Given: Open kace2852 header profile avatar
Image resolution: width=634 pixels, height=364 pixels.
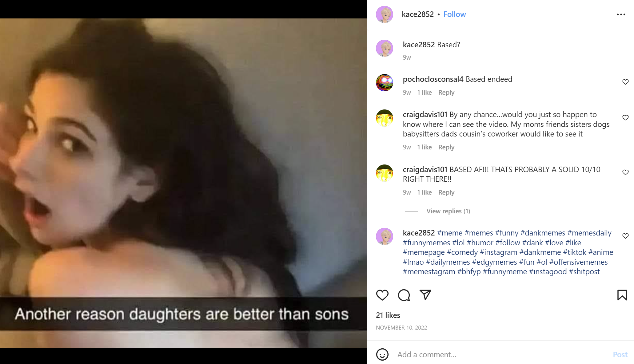Looking at the screenshot, I should point(385,14).
